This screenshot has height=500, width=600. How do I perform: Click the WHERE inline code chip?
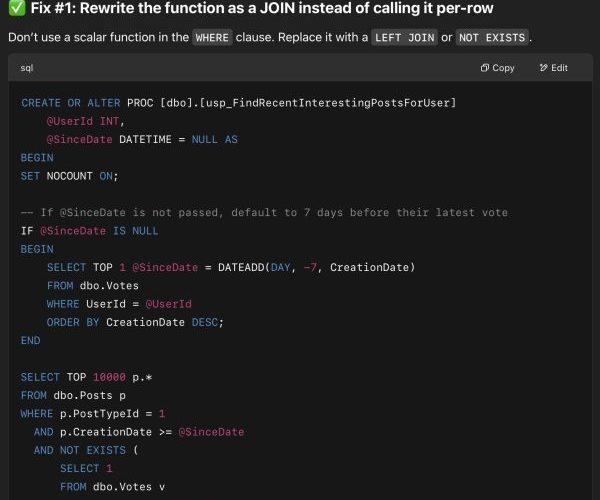212,37
